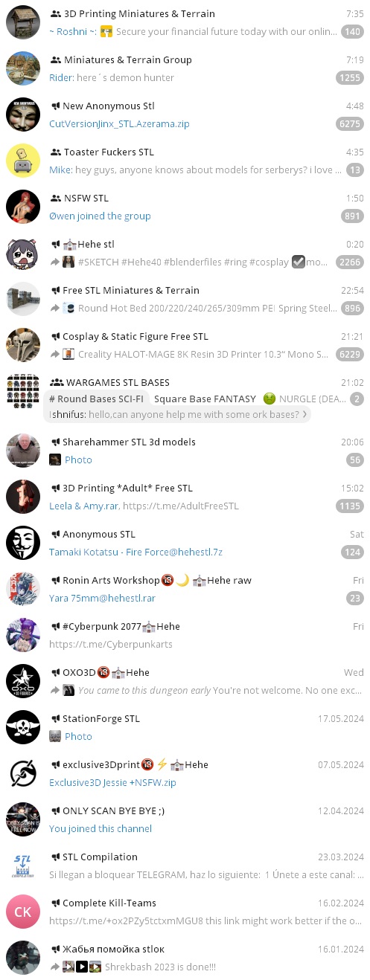Open the Anonymous STL Guy Fawkes avatar
Image resolution: width=370 pixels, height=980 pixels.
point(23,543)
